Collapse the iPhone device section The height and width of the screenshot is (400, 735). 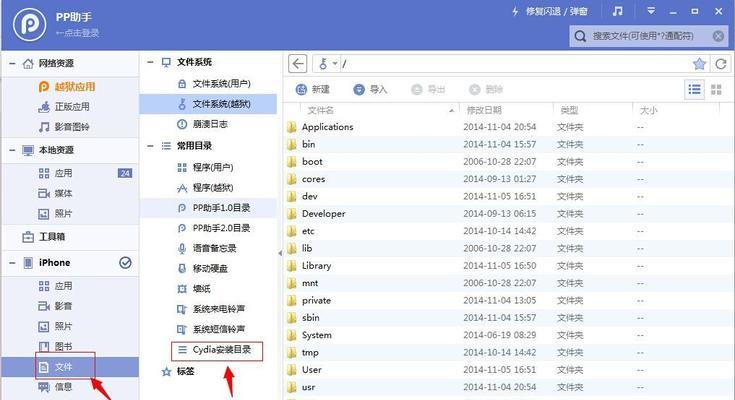tap(12, 263)
